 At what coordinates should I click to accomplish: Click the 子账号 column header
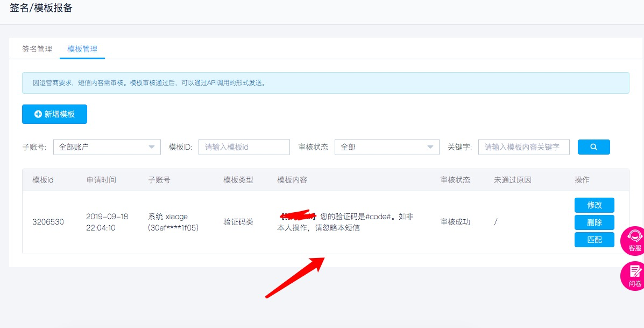coord(159,180)
